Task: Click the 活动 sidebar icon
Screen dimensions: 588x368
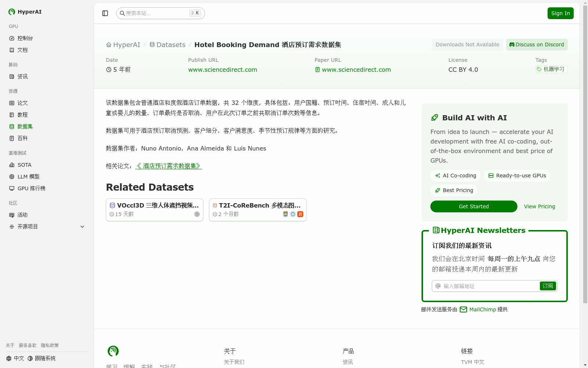Action: pyautogui.click(x=12, y=215)
